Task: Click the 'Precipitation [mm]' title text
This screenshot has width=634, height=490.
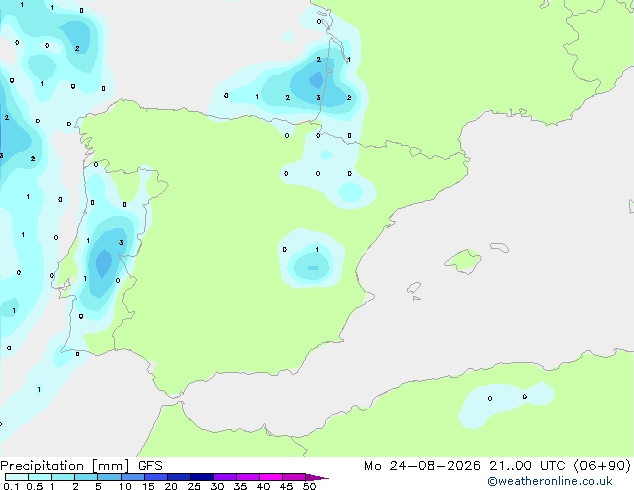Action: (65, 466)
